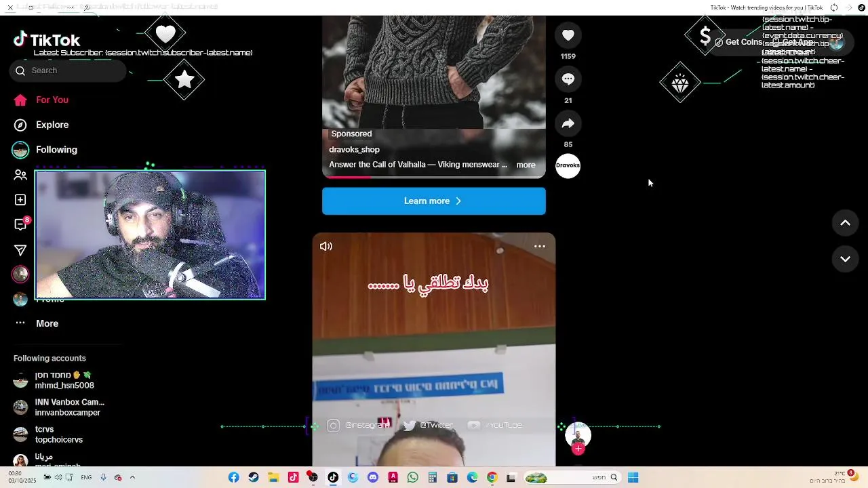Click the taskbar search box
This screenshot has width=868, height=488.
(573, 478)
